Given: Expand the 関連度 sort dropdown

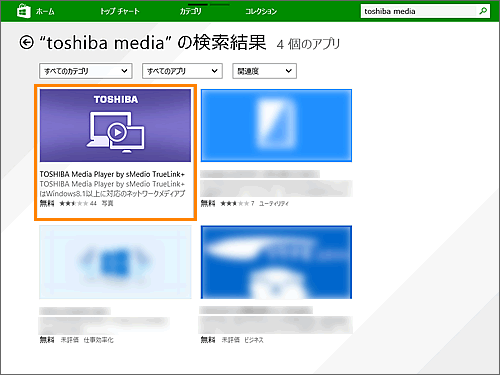Looking at the screenshot, I should coord(264,71).
